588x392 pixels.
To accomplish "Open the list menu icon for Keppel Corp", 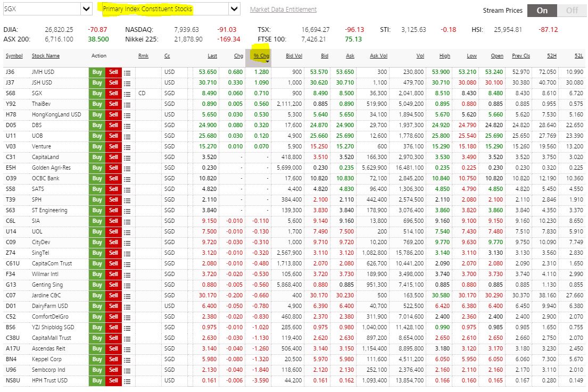I will pos(127,360).
